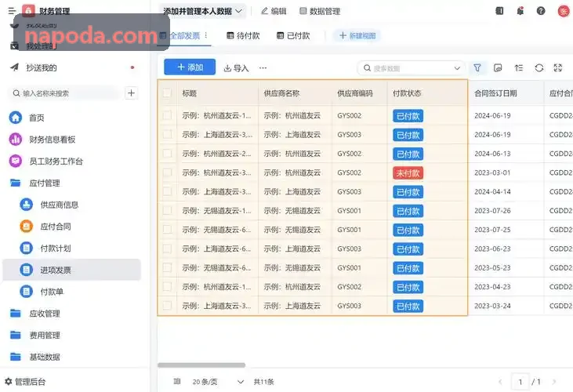Check the row dated 2023-06-23

(167, 249)
